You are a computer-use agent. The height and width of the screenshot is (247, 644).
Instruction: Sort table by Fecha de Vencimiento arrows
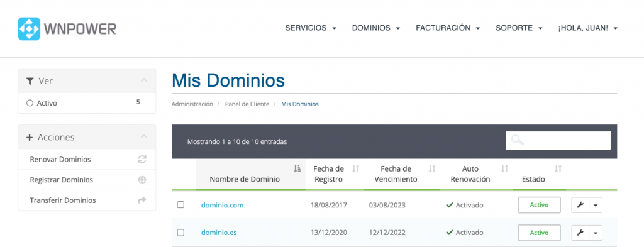click(432, 168)
